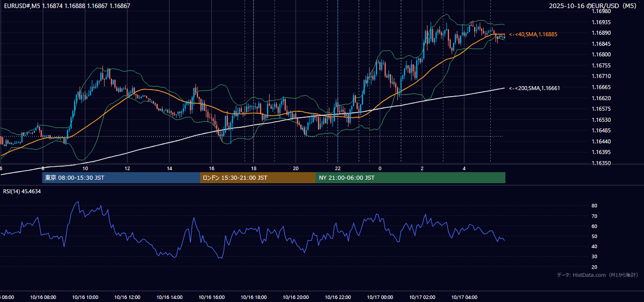
Task: Click the bottom axis date 10/16 20:00
Action: [296, 297]
